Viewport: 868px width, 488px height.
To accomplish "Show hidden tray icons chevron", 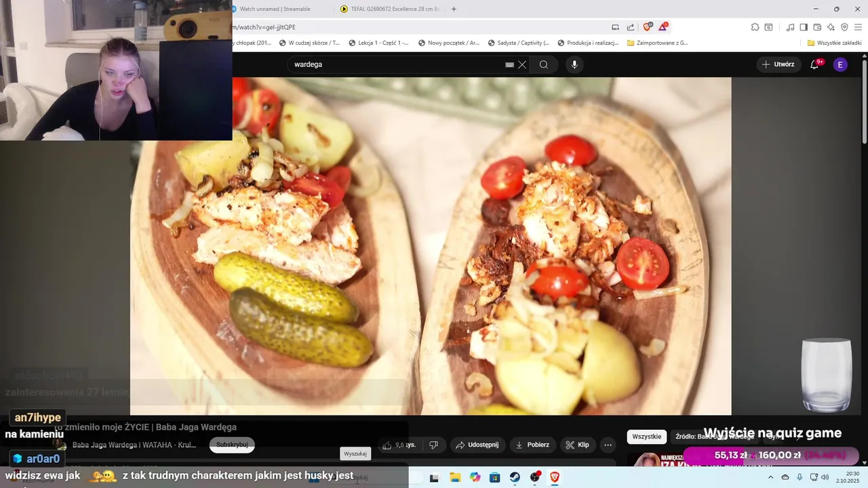I will click(x=771, y=478).
